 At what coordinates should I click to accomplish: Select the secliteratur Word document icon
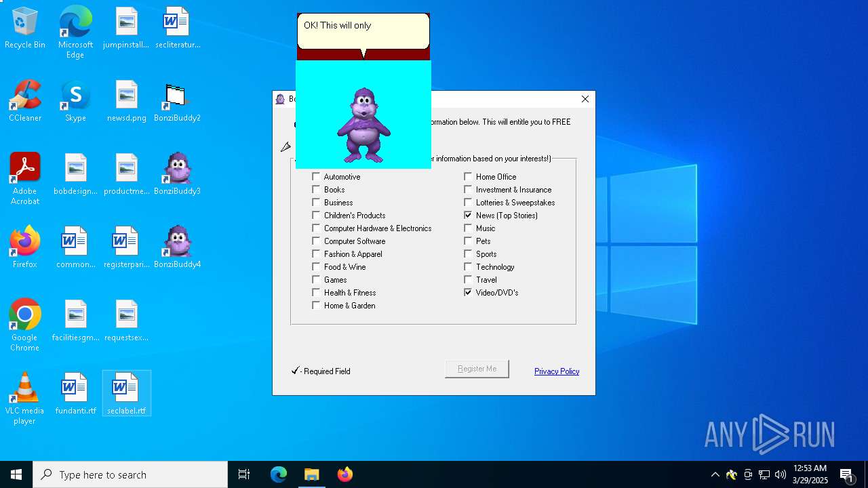point(178,28)
